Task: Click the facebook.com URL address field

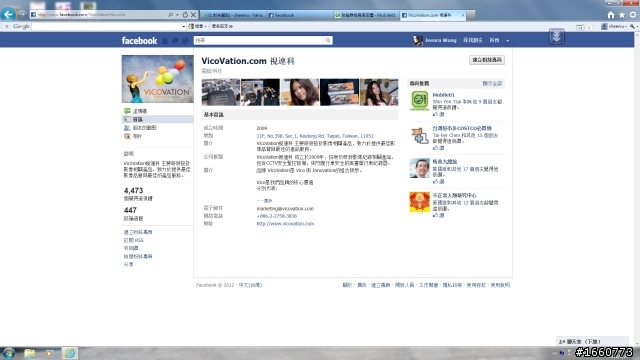Action: [x=98, y=15]
